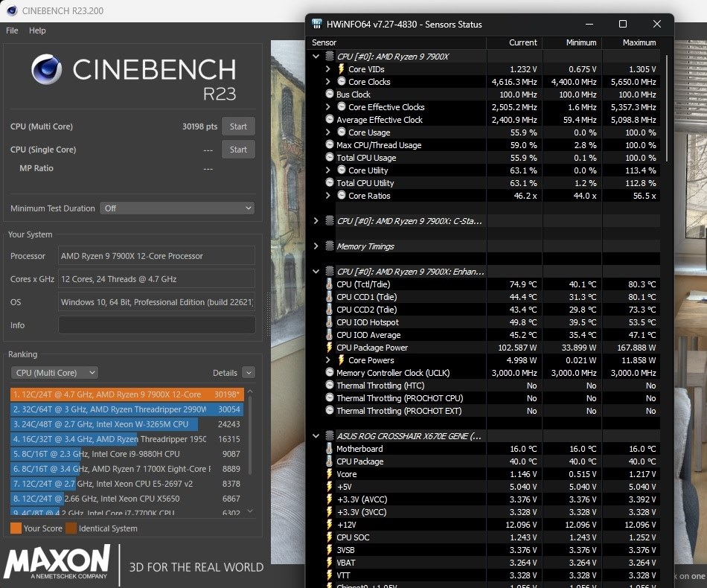
Task: Click the Details label in Ranking
Action: (225, 373)
